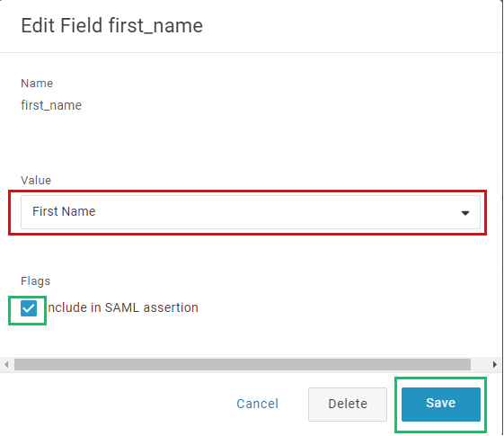Open the Value dropdown showing First Name
Viewport: 504px width, 436px height.
coord(251,212)
